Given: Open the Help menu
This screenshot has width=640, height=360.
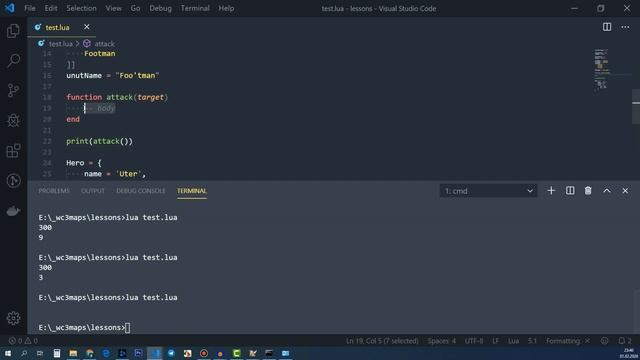Looking at the screenshot, I should (x=226, y=8).
